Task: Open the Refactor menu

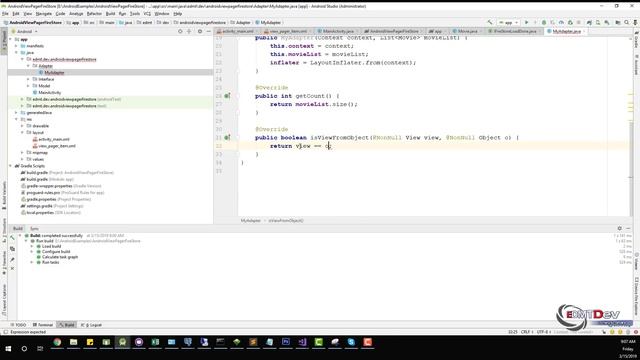Action: [94, 13]
